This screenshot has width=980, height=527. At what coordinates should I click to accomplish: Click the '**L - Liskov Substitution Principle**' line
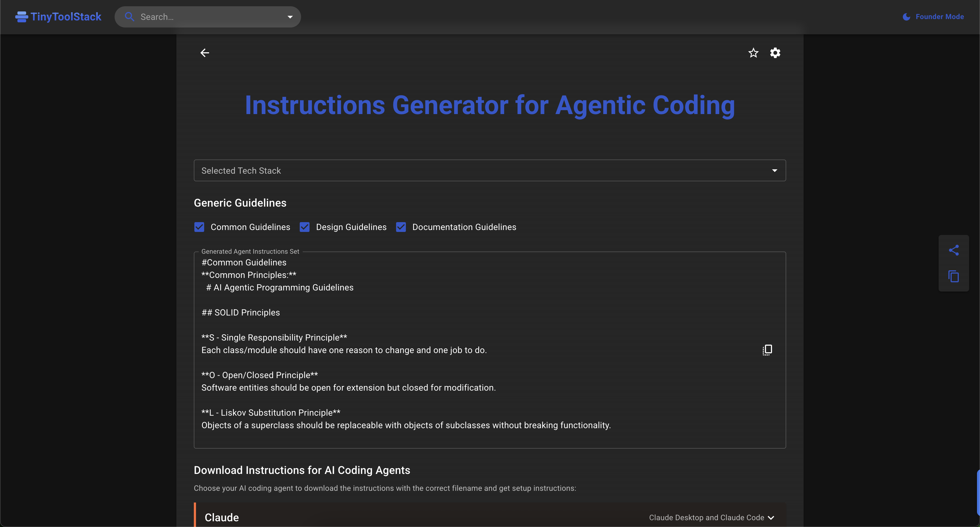271,413
